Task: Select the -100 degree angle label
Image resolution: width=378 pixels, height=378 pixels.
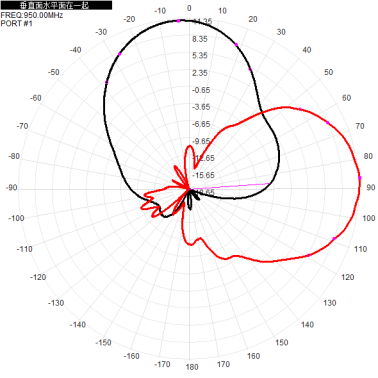Action: point(16,218)
